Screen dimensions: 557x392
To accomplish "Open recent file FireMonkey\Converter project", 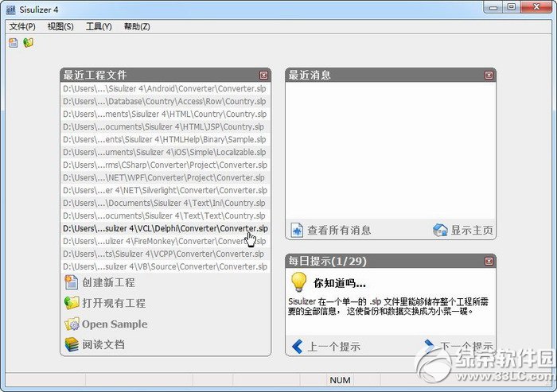I will coord(166,242).
